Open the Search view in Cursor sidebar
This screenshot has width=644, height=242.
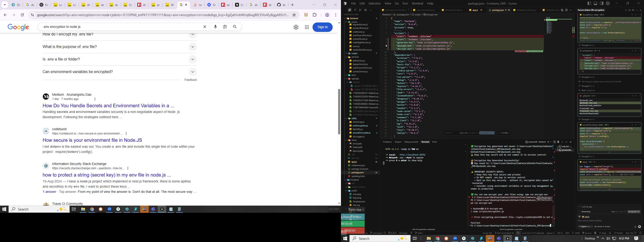355,10
